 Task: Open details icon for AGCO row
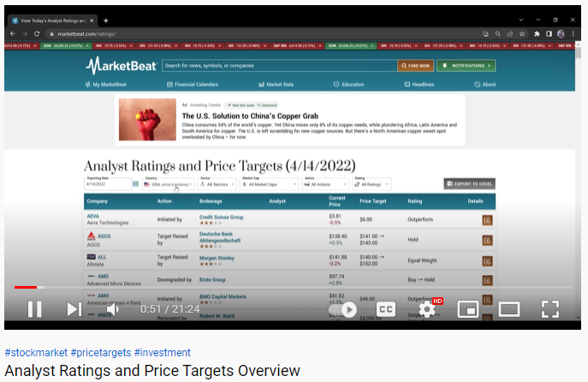(487, 240)
